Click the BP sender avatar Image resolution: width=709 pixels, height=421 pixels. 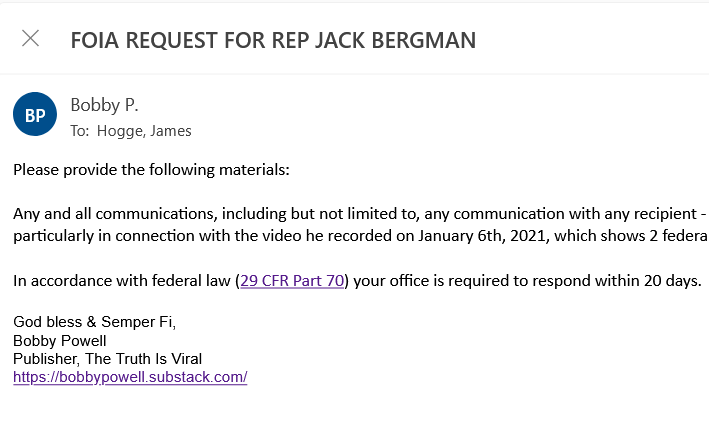tap(34, 116)
